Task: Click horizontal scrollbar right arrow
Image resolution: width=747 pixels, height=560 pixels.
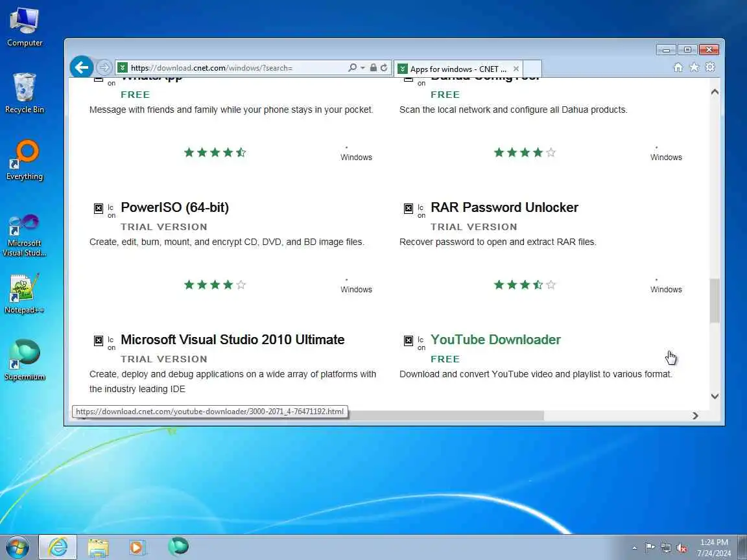Action: 696,415
